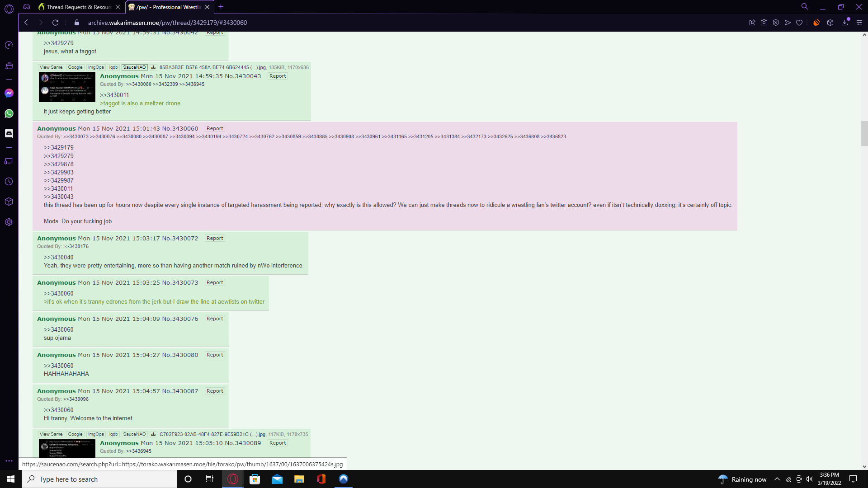Open a new tab with plus button

coord(221,7)
